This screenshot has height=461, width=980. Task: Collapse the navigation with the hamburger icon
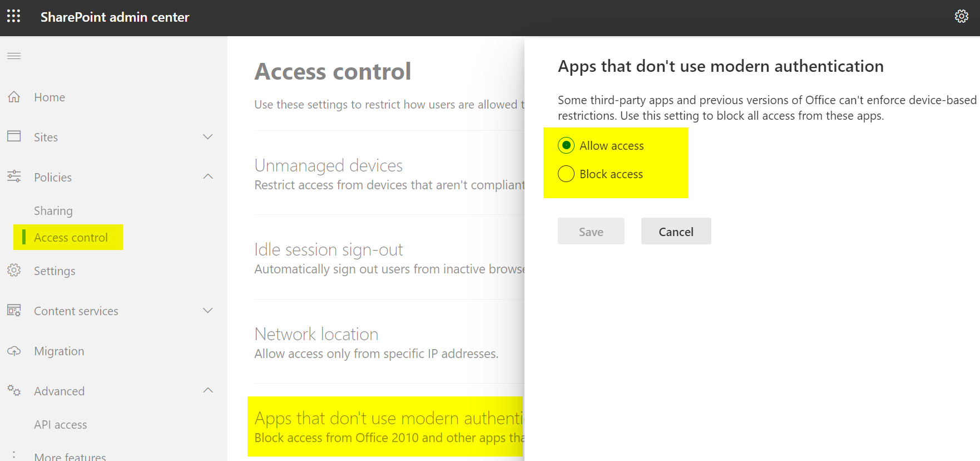(x=14, y=56)
